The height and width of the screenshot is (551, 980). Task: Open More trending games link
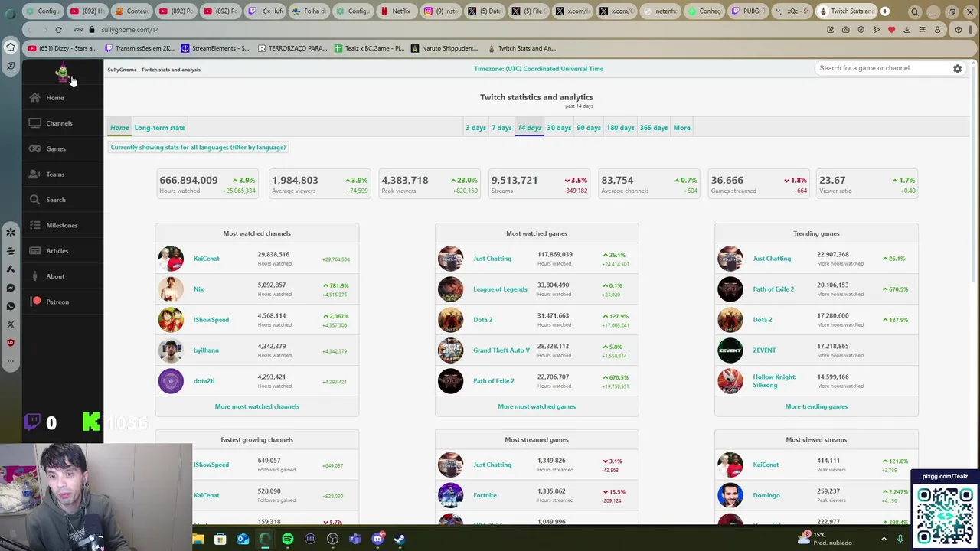click(816, 406)
